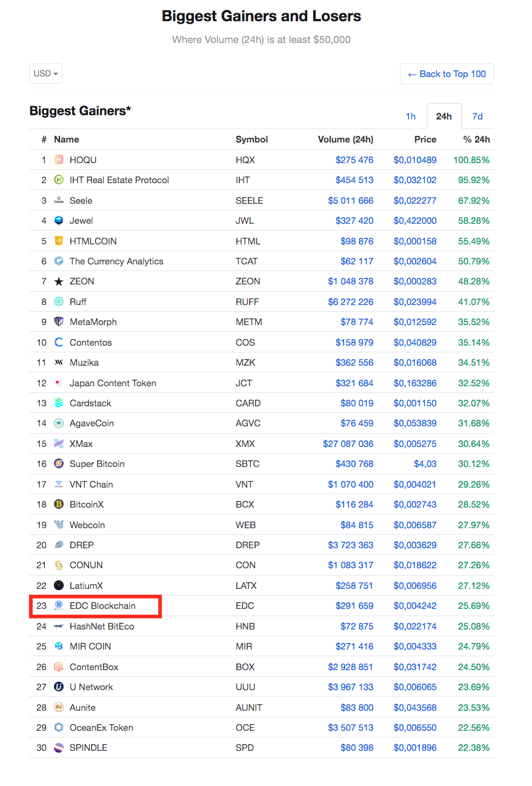Screen dimensions: 532x786
Task: Click the Cardstack logo icon
Action: point(59,403)
